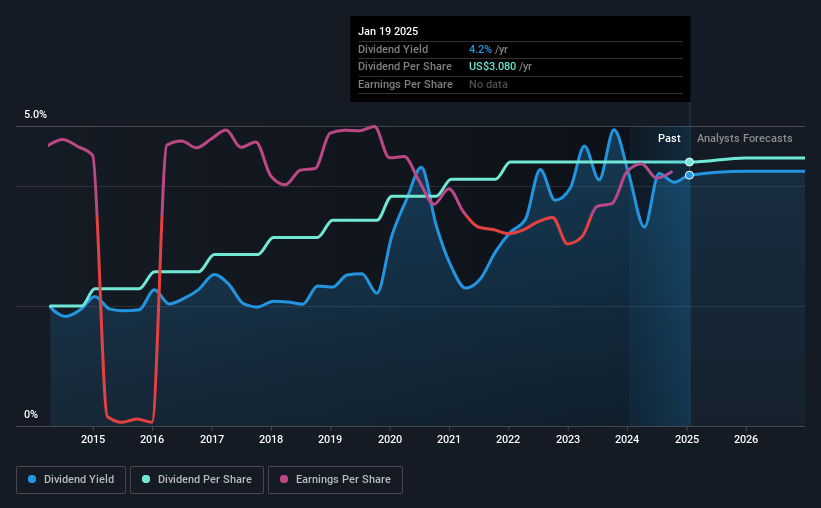Click the 2015 x-axis label
This screenshot has height=508, width=821.
pyautogui.click(x=93, y=439)
